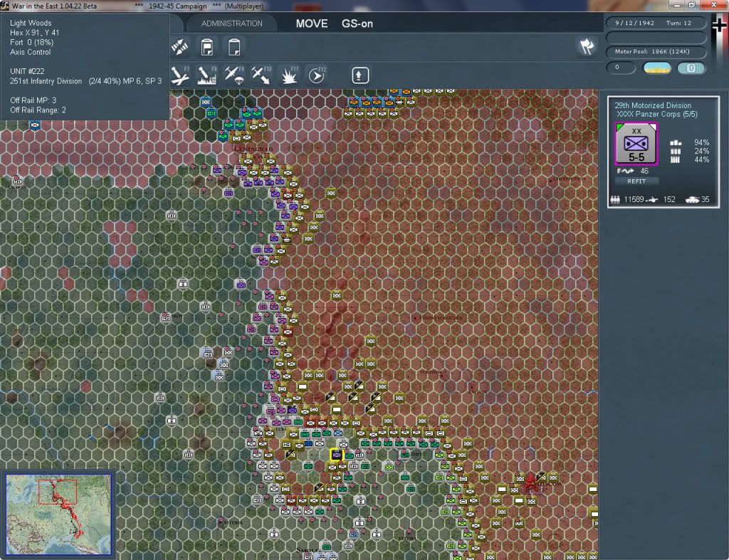Click the empty status pill below the date
Screen dimensions: 729x560
[656, 38]
